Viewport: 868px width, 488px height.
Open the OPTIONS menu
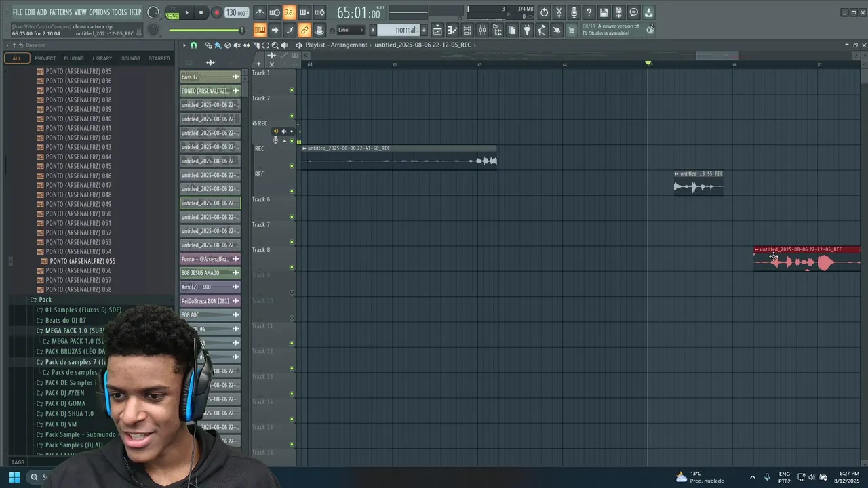[99, 12]
